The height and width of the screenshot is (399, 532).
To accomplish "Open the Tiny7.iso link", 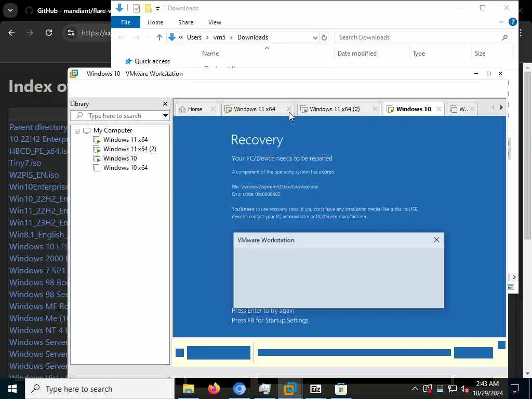I will pos(25,163).
